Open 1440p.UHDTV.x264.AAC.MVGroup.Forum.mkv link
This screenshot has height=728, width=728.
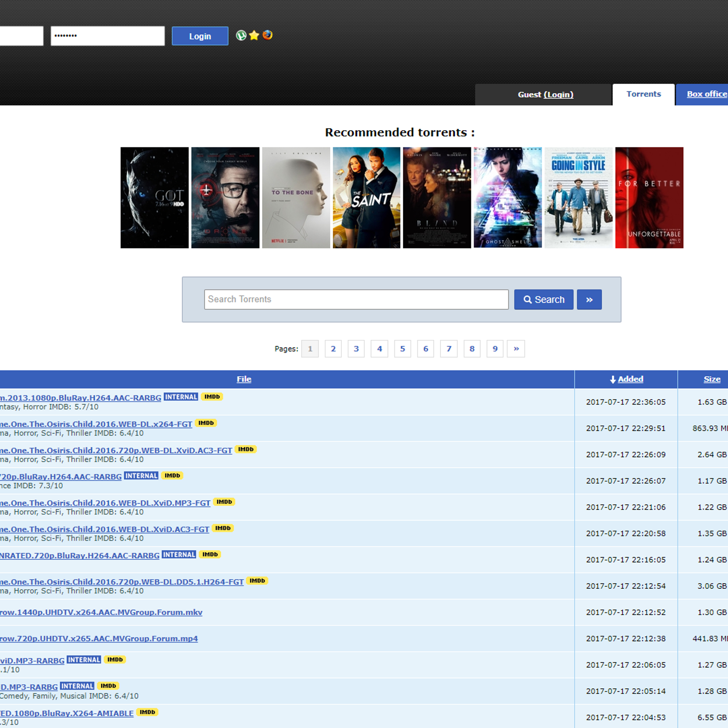(101, 612)
